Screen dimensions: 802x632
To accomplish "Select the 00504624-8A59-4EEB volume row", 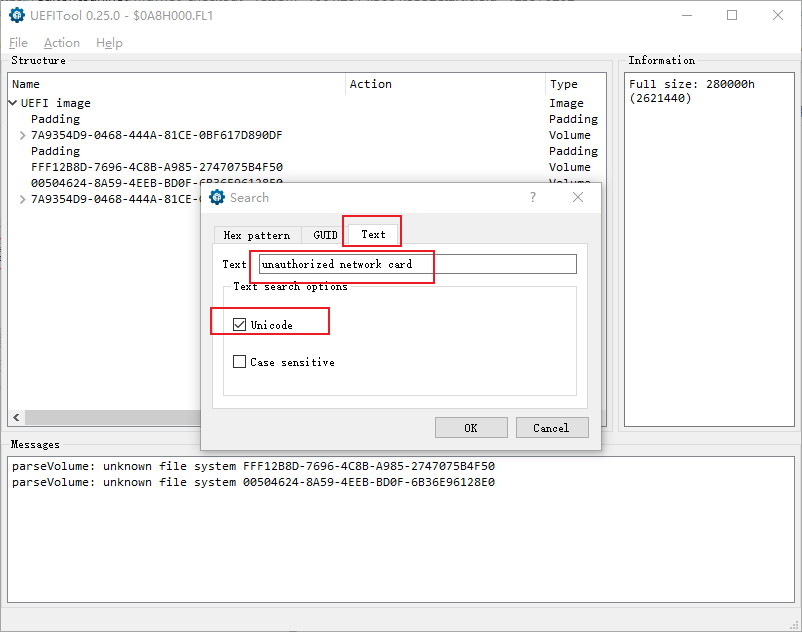I will pyautogui.click(x=115, y=183).
